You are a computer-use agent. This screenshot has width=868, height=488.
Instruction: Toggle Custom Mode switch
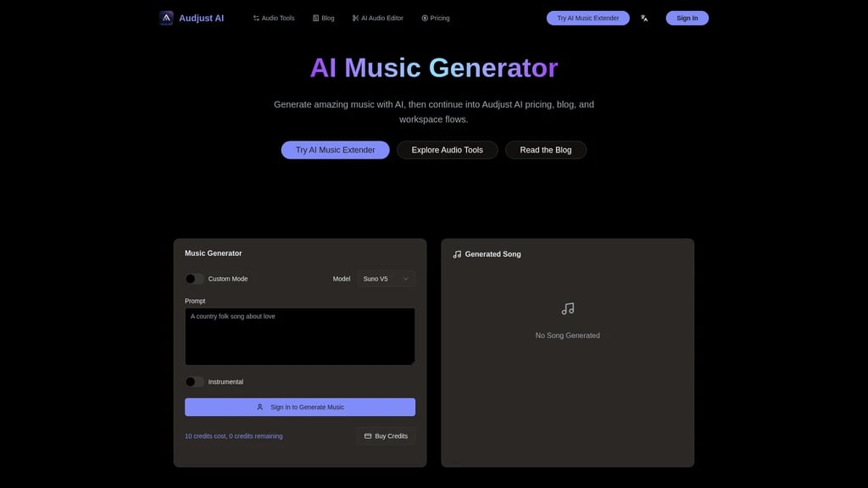(194, 279)
